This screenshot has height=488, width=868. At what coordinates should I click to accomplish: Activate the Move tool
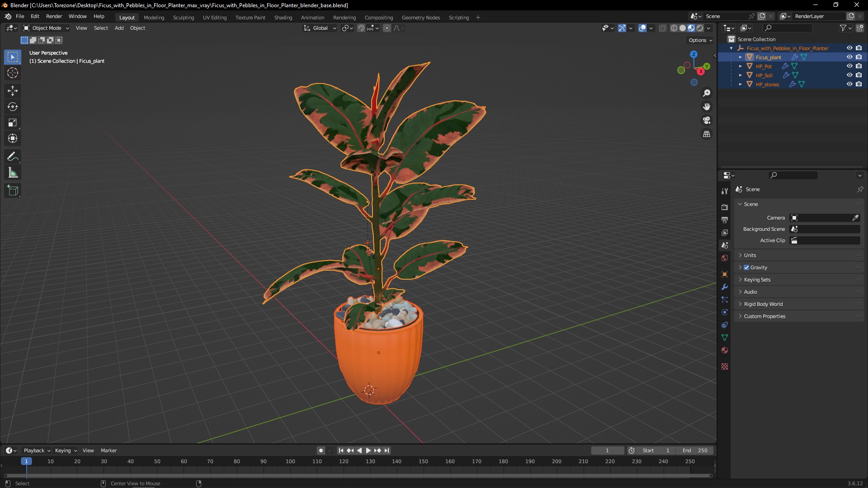[13, 91]
